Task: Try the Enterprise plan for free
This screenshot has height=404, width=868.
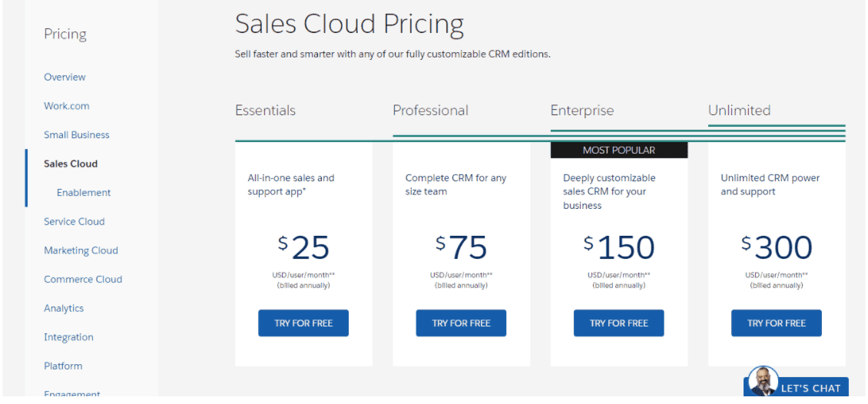Action: (619, 323)
